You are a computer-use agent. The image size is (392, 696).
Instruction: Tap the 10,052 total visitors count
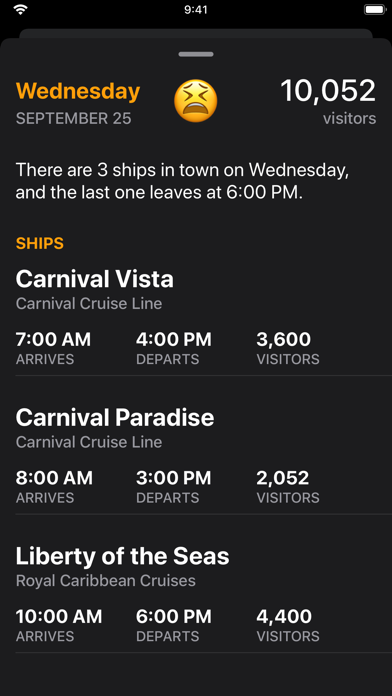(329, 90)
